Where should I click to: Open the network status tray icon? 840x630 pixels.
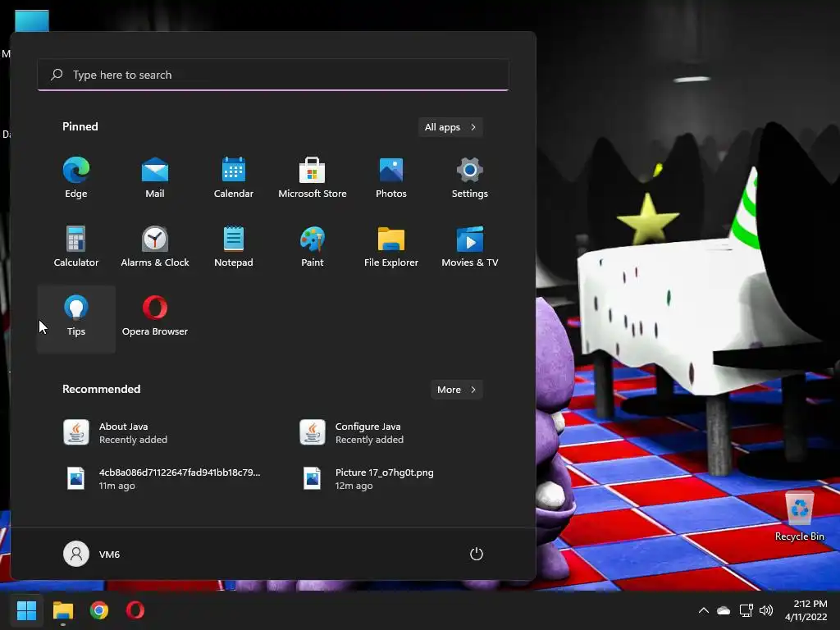(746, 610)
